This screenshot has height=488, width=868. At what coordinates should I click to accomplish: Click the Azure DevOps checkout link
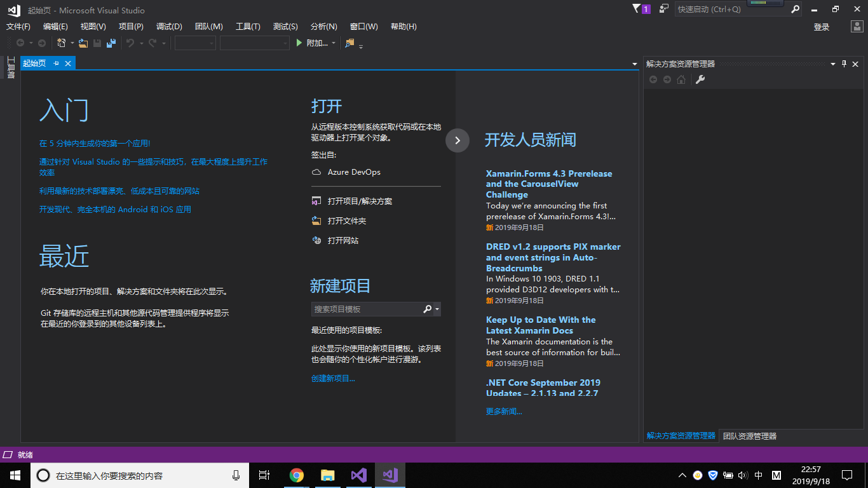pos(354,172)
